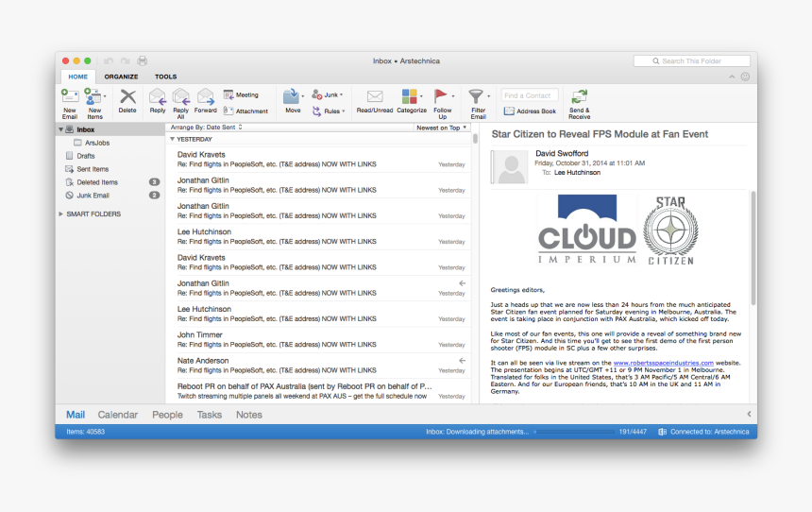This screenshot has height=512, width=812.
Task: Click the Connected to: Arstechnica status
Action: [x=703, y=432]
